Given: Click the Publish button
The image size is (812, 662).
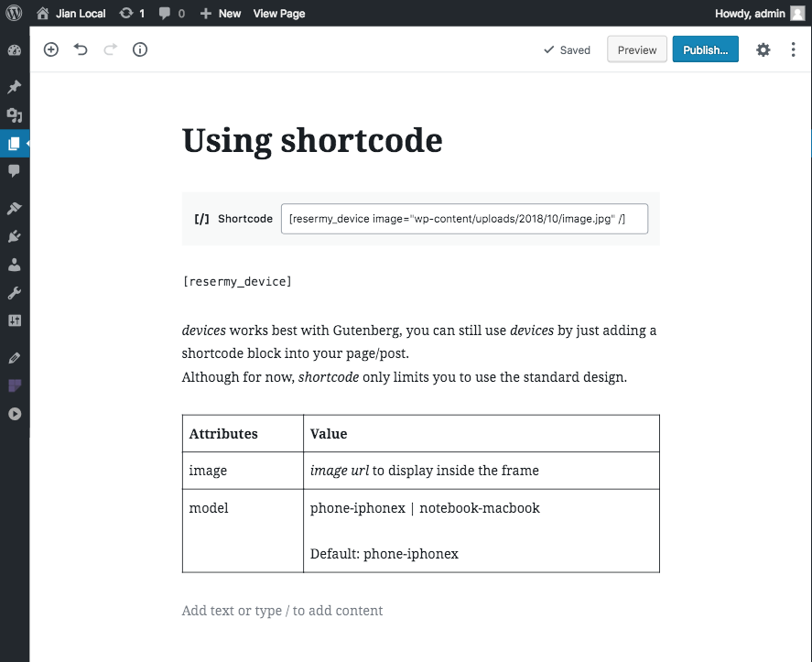Looking at the screenshot, I should click(705, 49).
